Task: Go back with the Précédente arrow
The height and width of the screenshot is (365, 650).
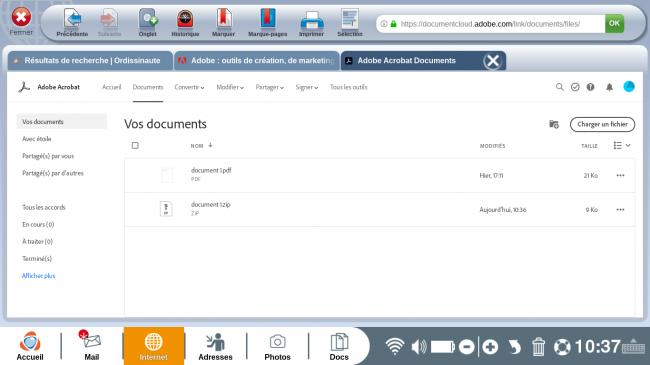Action: click(72, 22)
